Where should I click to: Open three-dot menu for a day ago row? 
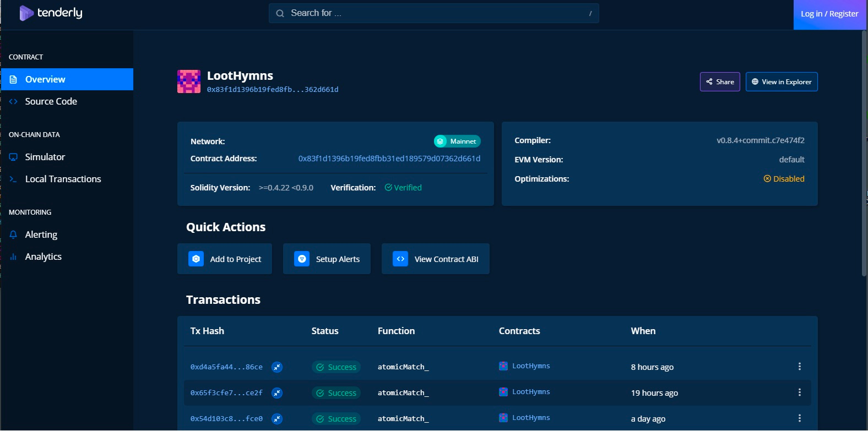point(800,418)
